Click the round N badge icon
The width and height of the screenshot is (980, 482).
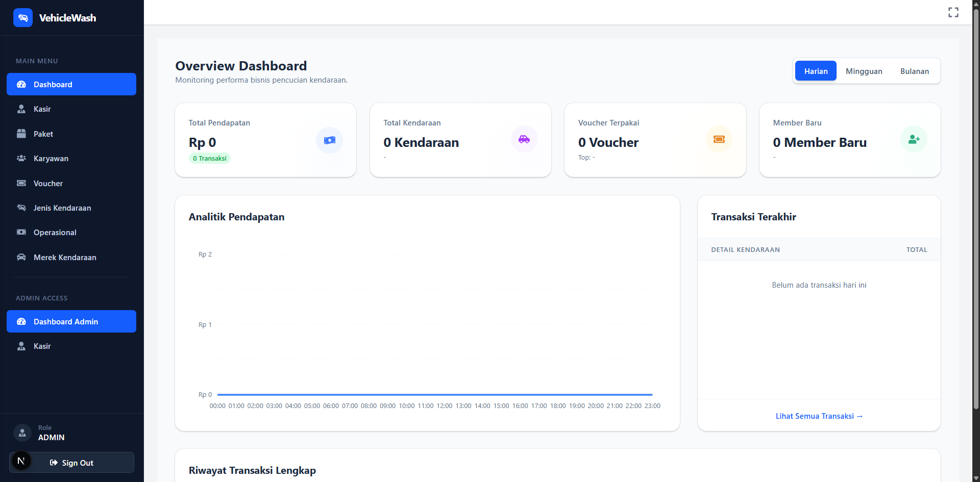click(21, 461)
